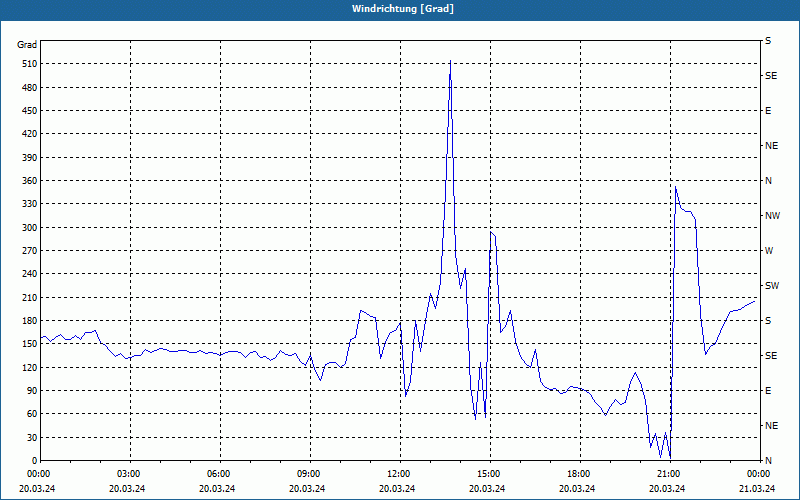This screenshot has height=500, width=800.
Task: Select the 90 y-axis label
Action: point(33,391)
